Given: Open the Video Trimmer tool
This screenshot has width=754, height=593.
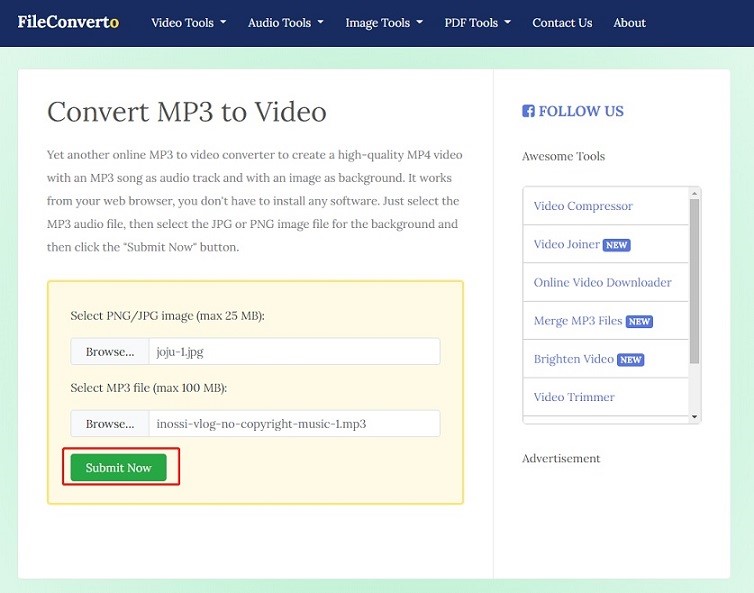Looking at the screenshot, I should (x=574, y=397).
